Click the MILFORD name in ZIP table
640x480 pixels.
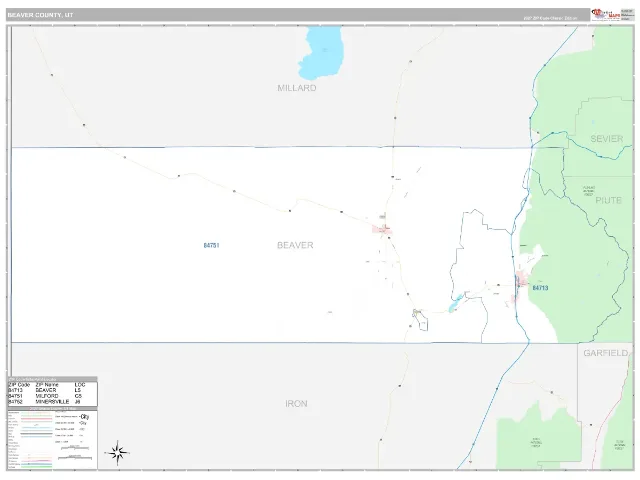coord(47,396)
